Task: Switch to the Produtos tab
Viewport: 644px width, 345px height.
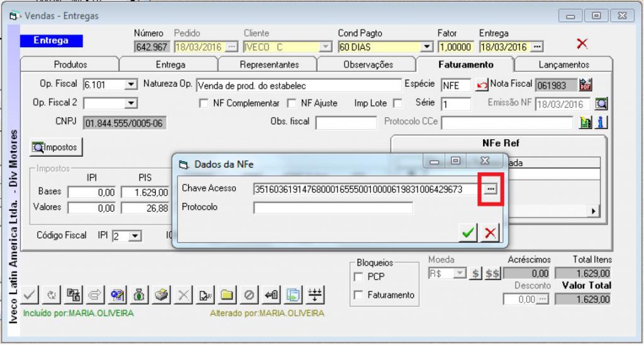Action: click(x=70, y=64)
